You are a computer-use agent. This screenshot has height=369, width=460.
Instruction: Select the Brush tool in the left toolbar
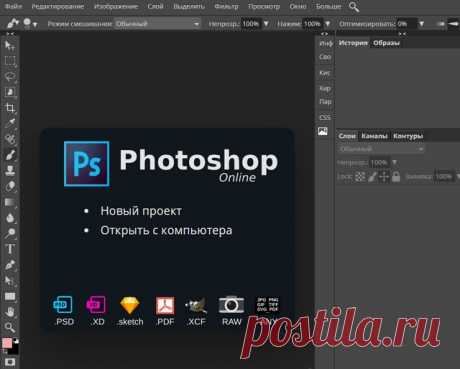pyautogui.click(x=10, y=155)
